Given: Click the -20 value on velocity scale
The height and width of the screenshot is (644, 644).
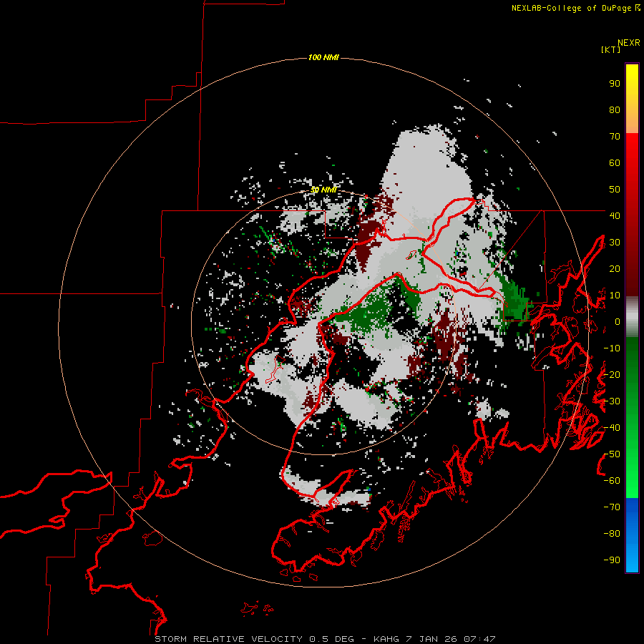Looking at the screenshot, I should pos(612,375).
